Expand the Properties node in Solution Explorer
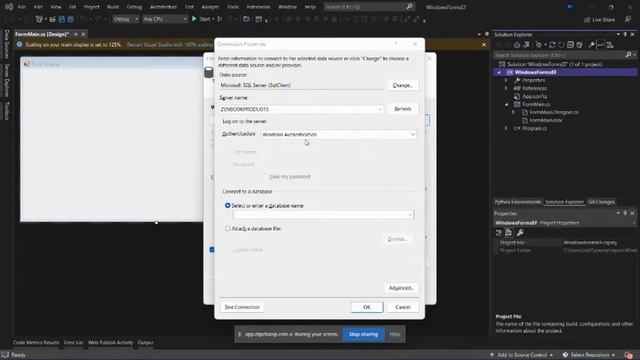Viewport: 640px width, 360px height. click(x=506, y=80)
